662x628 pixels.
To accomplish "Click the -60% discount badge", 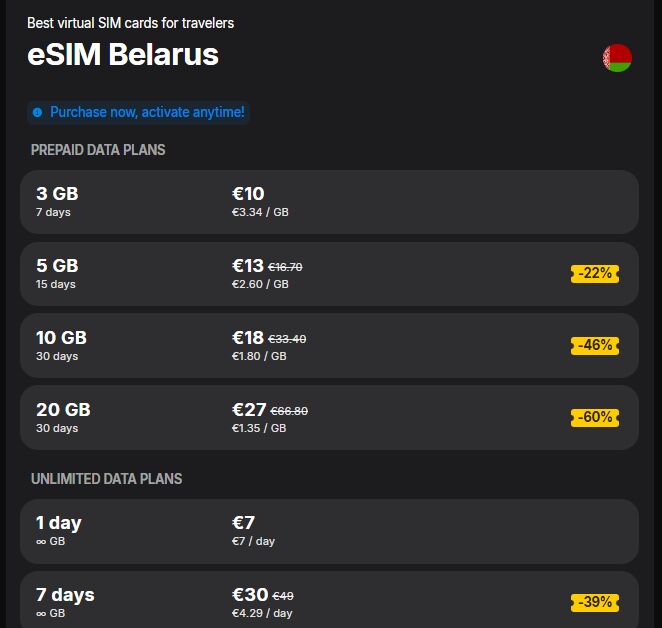I will 595,417.
